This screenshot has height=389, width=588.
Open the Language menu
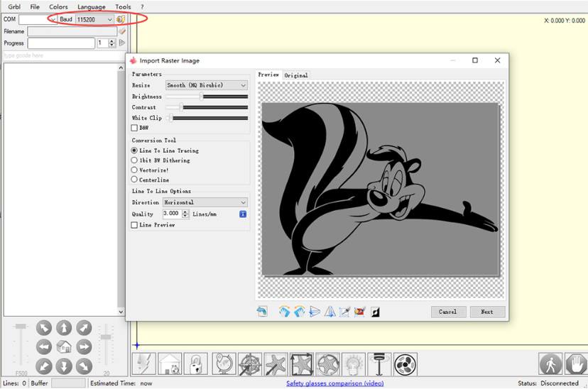tap(92, 7)
